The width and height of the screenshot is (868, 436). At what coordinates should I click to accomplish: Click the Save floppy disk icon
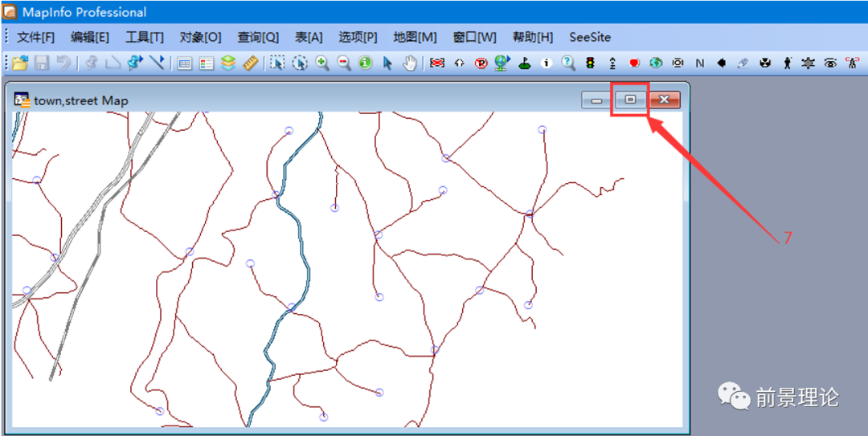click(x=42, y=63)
